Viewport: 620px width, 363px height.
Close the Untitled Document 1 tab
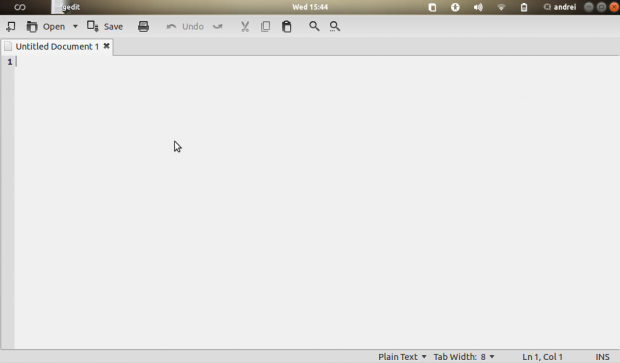(106, 46)
